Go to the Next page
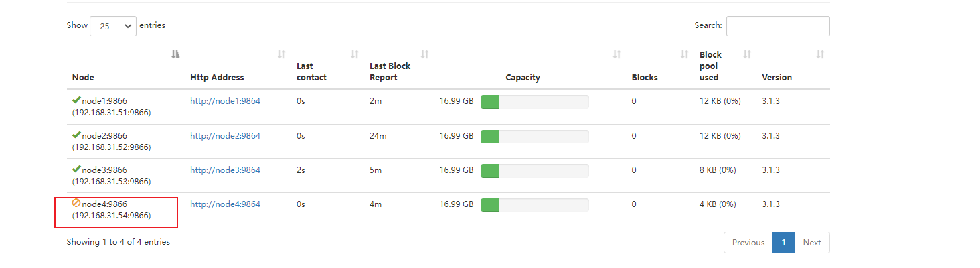980x268 pixels. [x=811, y=243]
